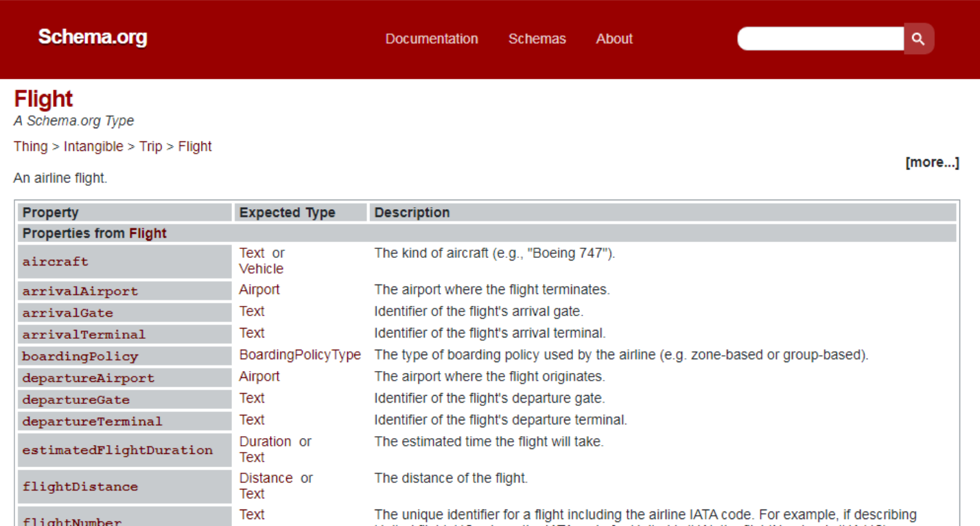Expand the [more...] link
Viewport: 980px width, 526px height.
coord(932,163)
